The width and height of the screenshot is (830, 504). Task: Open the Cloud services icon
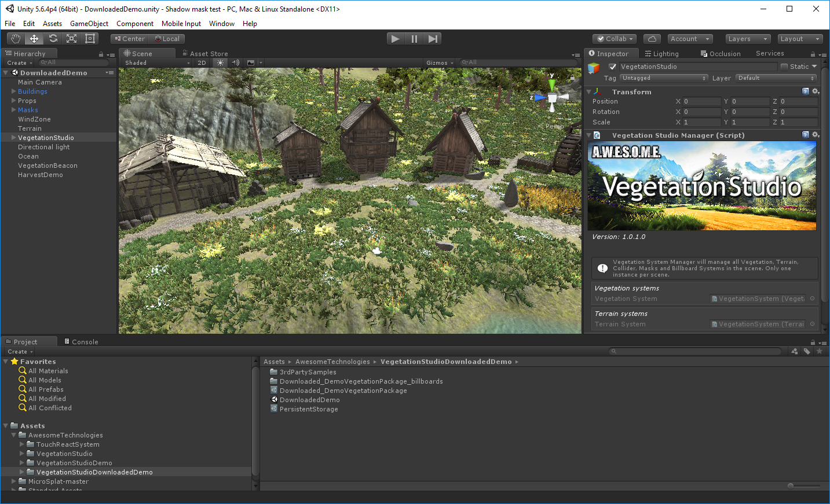click(x=652, y=39)
